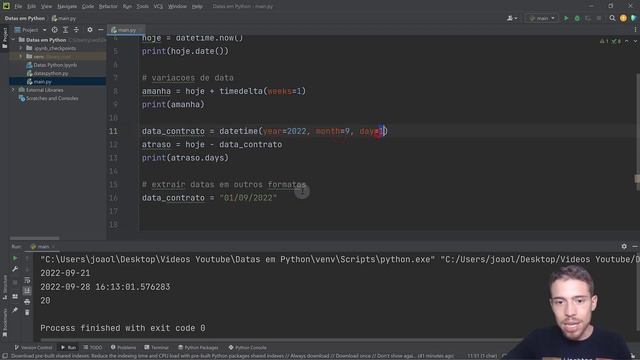640x360 pixels.
Task: Click the Run with Coverage icon
Action: (588, 18)
